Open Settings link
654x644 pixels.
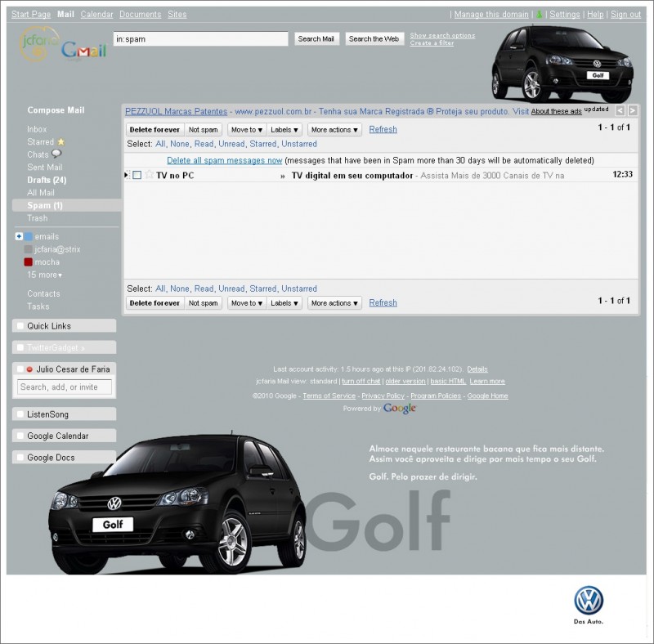tap(565, 14)
